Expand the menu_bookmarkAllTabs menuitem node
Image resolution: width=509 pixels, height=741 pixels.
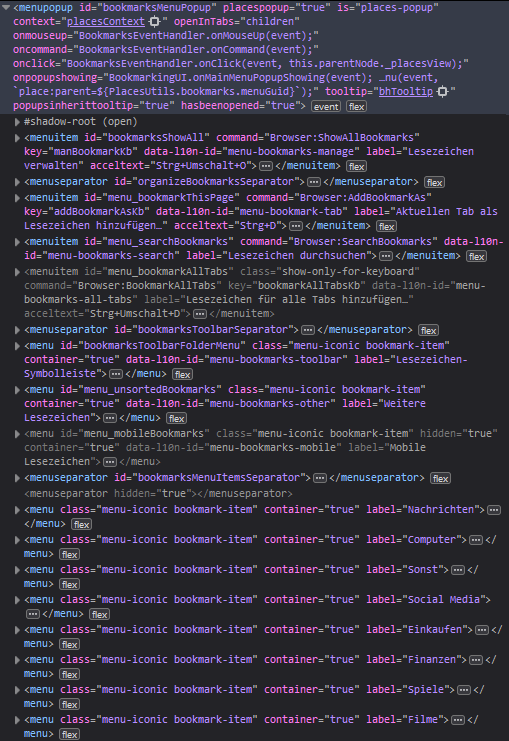(x=17, y=272)
